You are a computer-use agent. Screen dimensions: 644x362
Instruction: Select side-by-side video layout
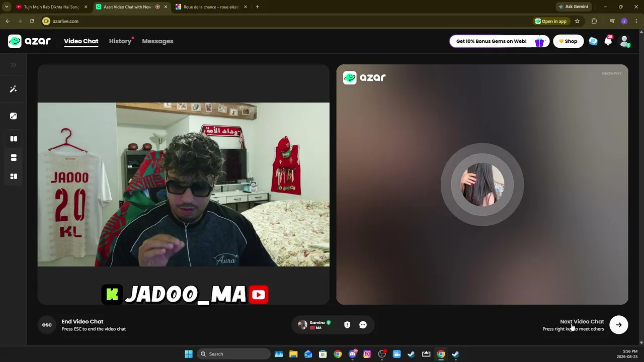tap(14, 139)
